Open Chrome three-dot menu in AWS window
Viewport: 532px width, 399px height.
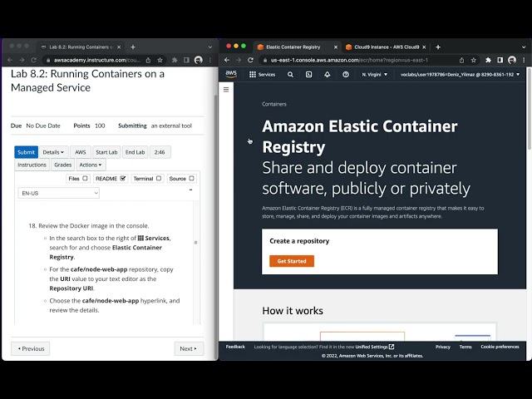[x=524, y=60]
